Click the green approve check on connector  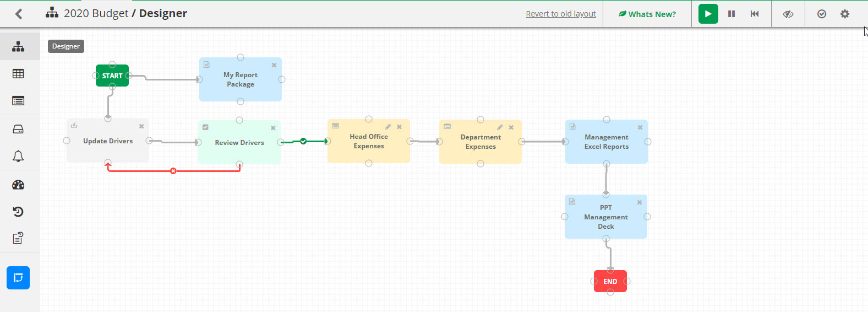pyautogui.click(x=303, y=141)
